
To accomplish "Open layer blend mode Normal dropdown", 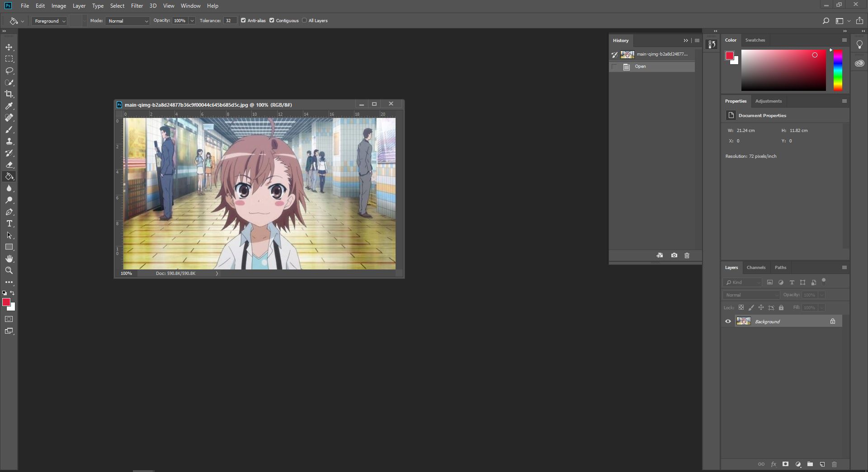I will pyautogui.click(x=751, y=295).
